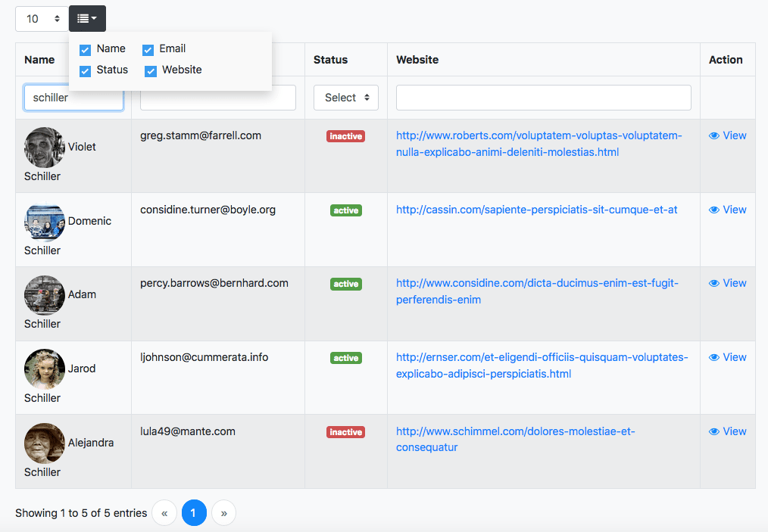This screenshot has width=768, height=532.
Task: Open the roberts.com website link
Action: (539, 144)
